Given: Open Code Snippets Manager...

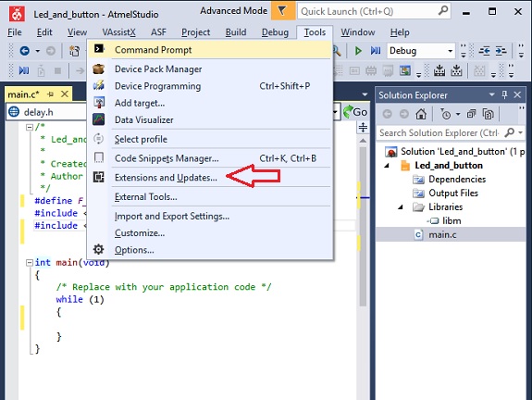Looking at the screenshot, I should click(x=210, y=158).
